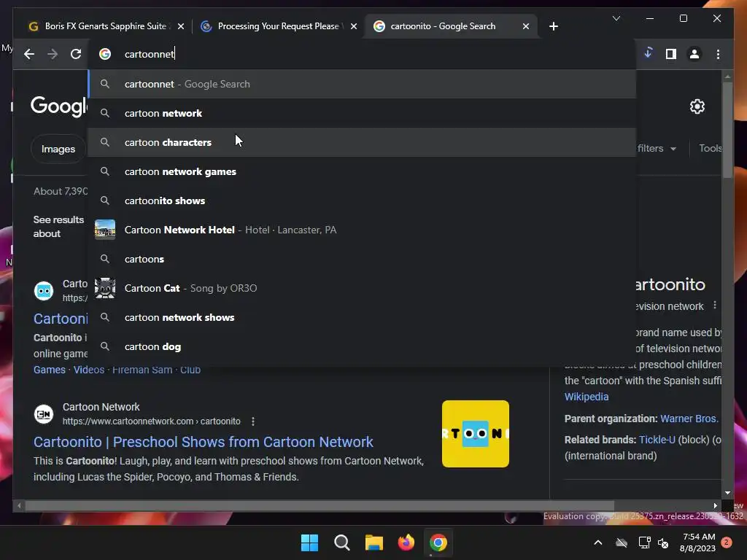Screen dimensions: 747x560
Task: Click the Google icon in address bar
Action: (105, 54)
